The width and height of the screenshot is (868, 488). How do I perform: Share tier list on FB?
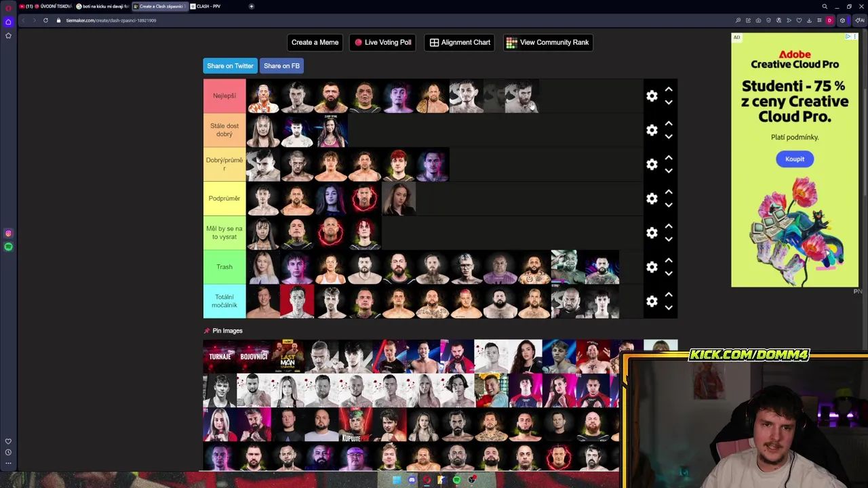281,66
